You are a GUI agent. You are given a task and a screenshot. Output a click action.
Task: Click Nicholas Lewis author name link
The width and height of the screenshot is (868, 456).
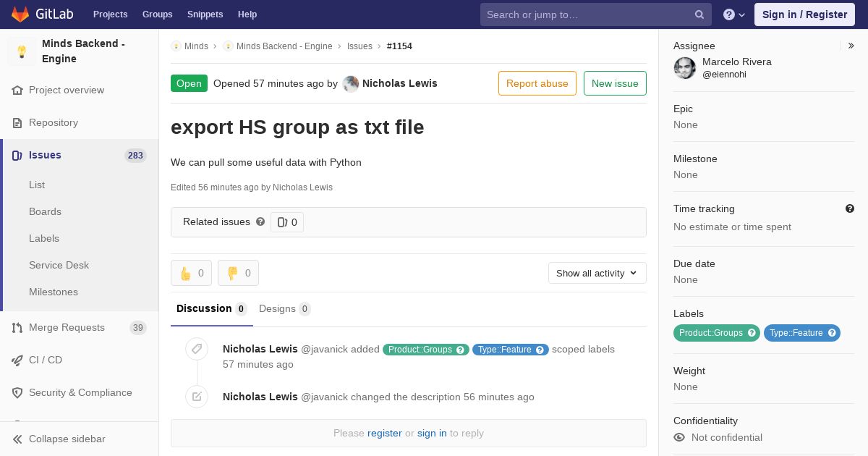[x=400, y=83]
